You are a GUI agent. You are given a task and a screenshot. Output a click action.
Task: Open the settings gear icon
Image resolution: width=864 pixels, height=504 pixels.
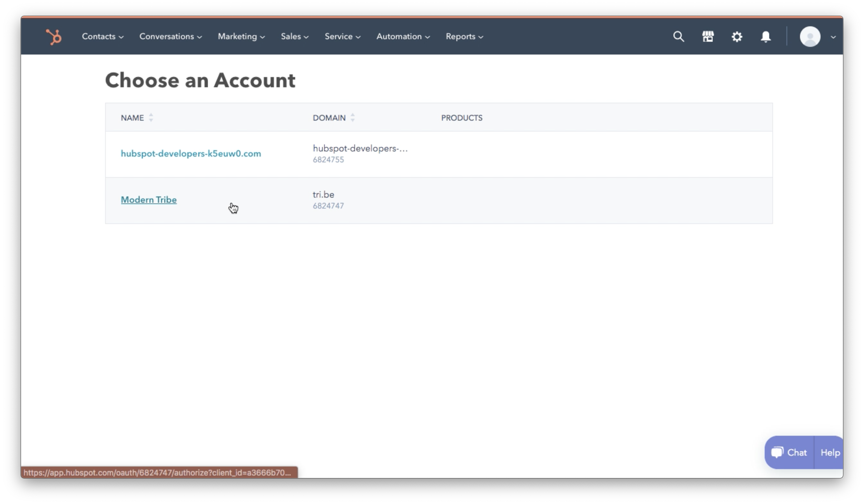coord(737,36)
